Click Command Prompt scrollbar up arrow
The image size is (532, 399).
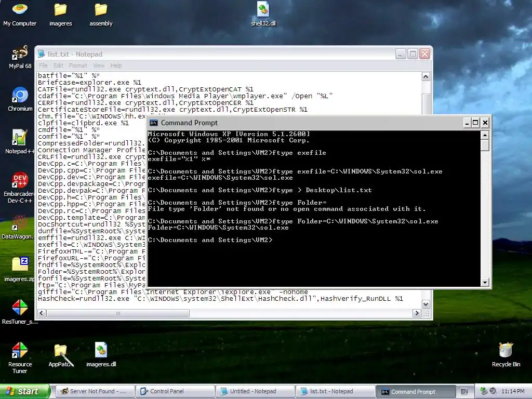(x=485, y=136)
